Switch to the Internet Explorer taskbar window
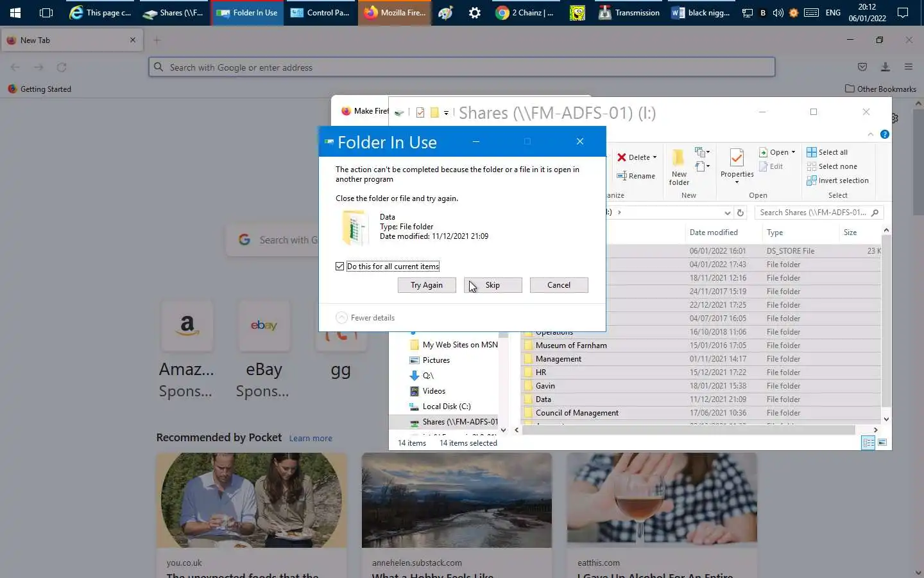 click(101, 12)
